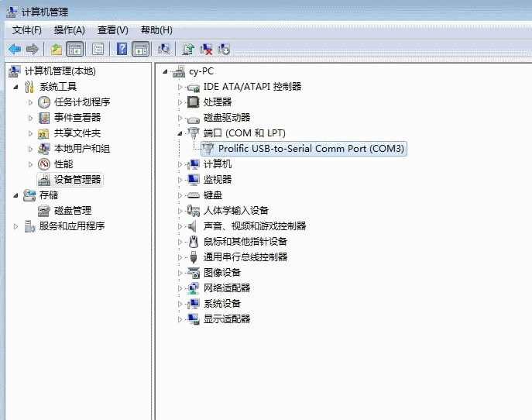Select the 系统工具 tools icon
Image resolution: width=532 pixels, height=420 pixels.
tap(29, 87)
